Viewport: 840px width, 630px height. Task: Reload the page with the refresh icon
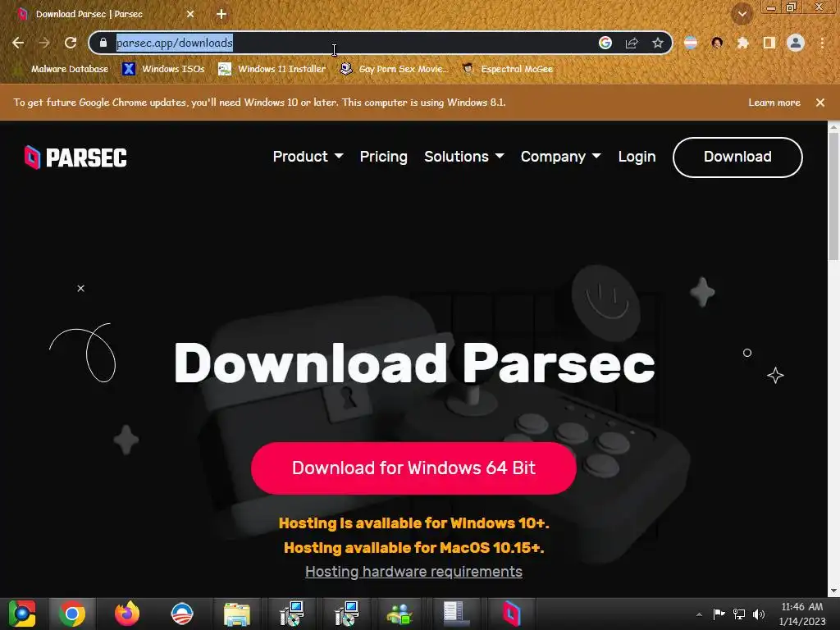coord(71,43)
